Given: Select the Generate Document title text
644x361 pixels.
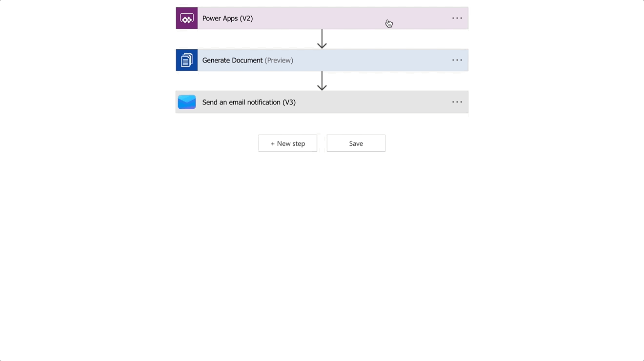Looking at the screenshot, I should click(232, 60).
